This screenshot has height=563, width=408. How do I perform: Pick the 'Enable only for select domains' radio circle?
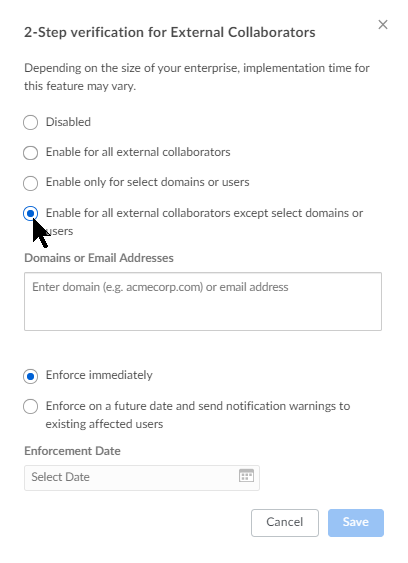pos(31,183)
